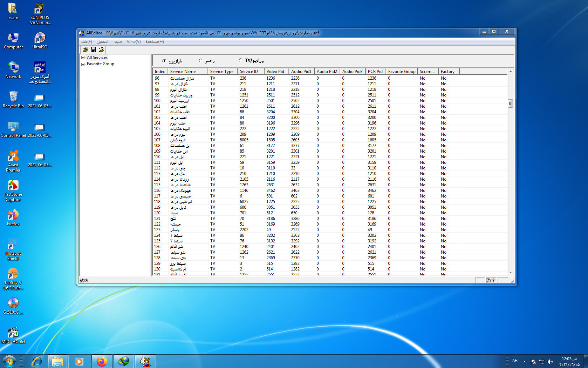Screen dimensions: 588x368
Task: Open media player taskbar icon
Action: 80,361
